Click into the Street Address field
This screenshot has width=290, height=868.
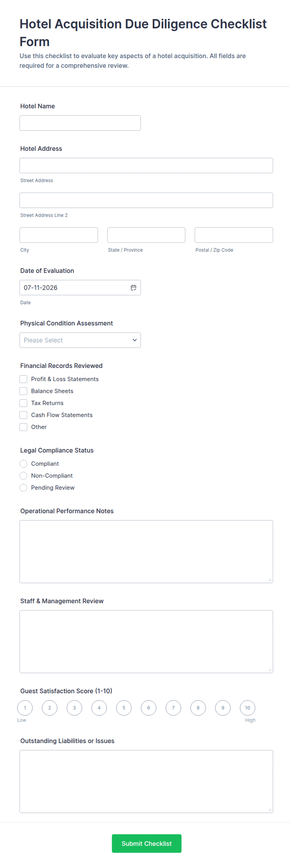[x=146, y=165]
